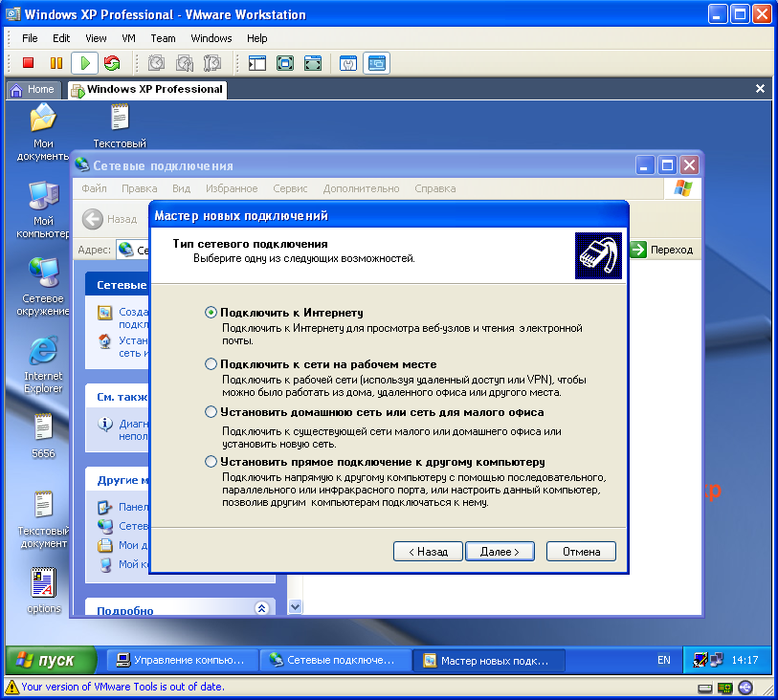Open the Сервис menu in Сетевые подключения
778x700 pixels.
pos(290,188)
